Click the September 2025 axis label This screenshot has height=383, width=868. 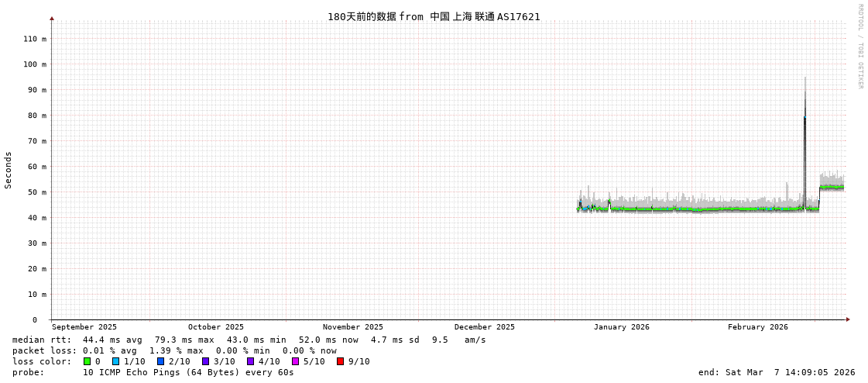tap(84, 327)
